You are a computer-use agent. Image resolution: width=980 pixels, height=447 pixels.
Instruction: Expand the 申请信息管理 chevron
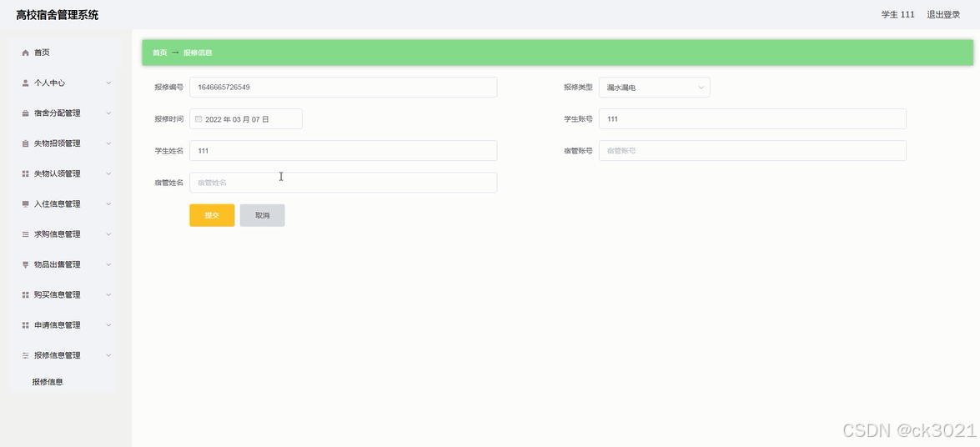[x=108, y=325]
